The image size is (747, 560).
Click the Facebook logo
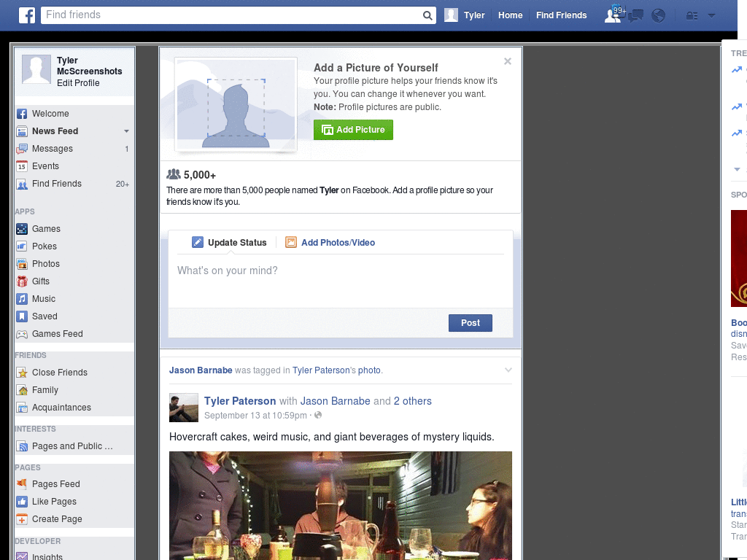[x=26, y=15]
